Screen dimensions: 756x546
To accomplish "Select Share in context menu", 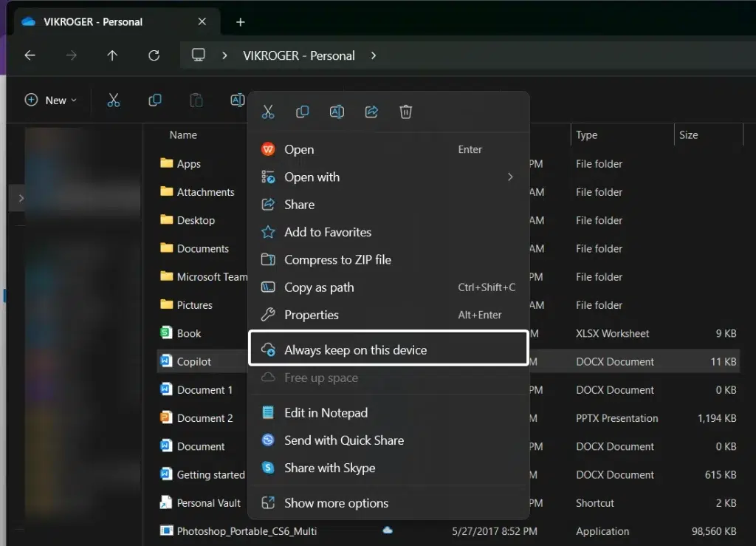I will (x=388, y=205).
